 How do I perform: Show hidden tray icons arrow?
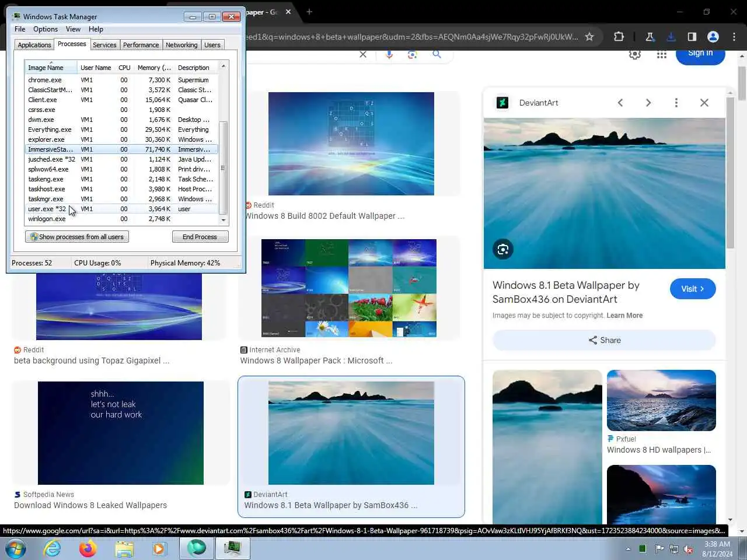tap(628, 549)
